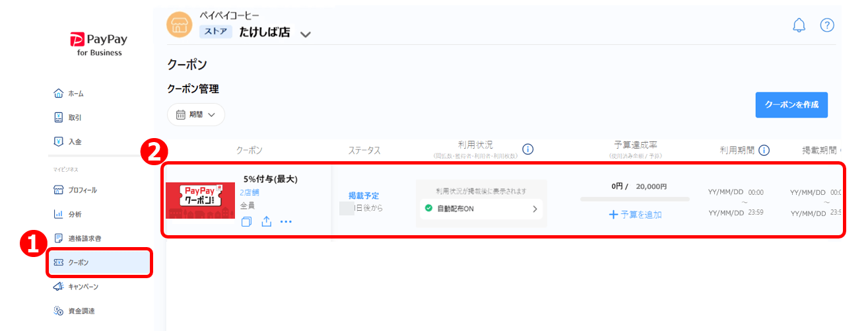Image resolution: width=868 pixels, height=331 pixels.
Task: Click the share coupon icon
Action: [x=266, y=222]
